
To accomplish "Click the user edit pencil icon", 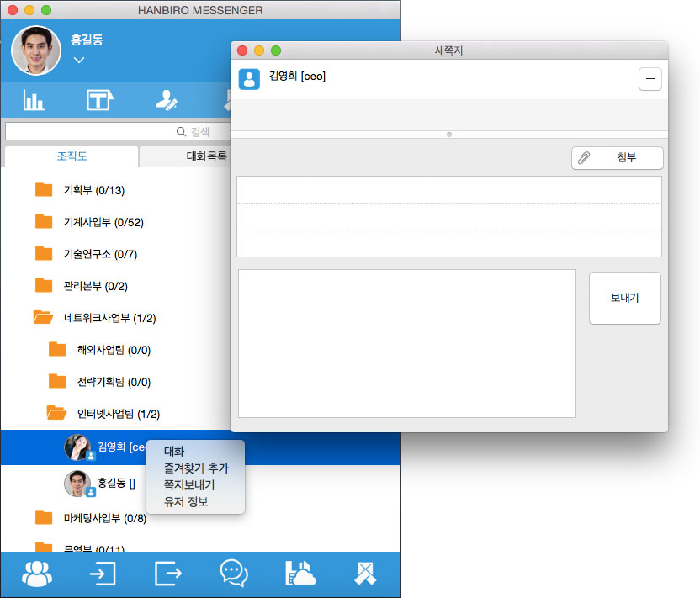I will point(167,99).
